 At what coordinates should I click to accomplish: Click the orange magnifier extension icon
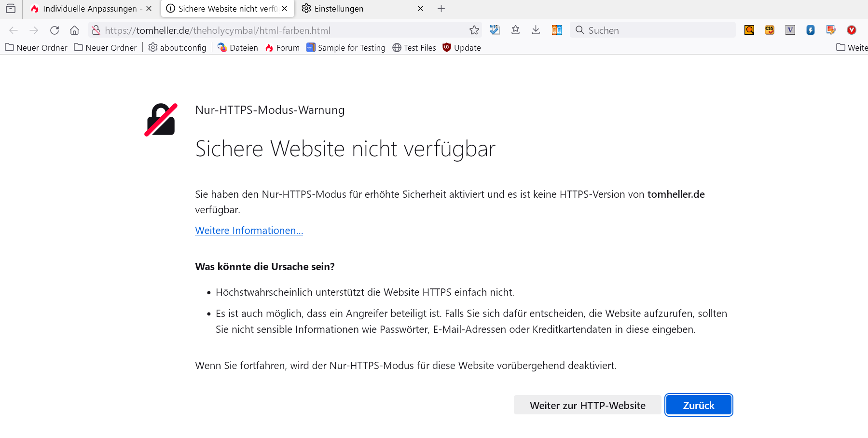(x=749, y=30)
